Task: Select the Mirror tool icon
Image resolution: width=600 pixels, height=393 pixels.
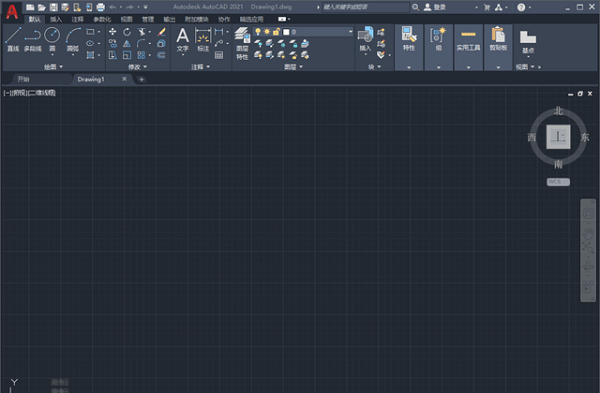Action: (127, 43)
